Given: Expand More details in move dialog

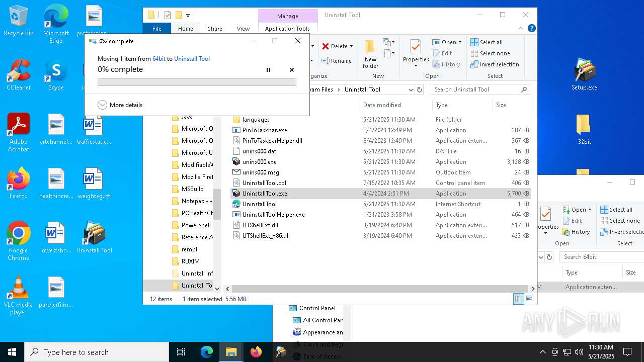Looking at the screenshot, I should (120, 105).
